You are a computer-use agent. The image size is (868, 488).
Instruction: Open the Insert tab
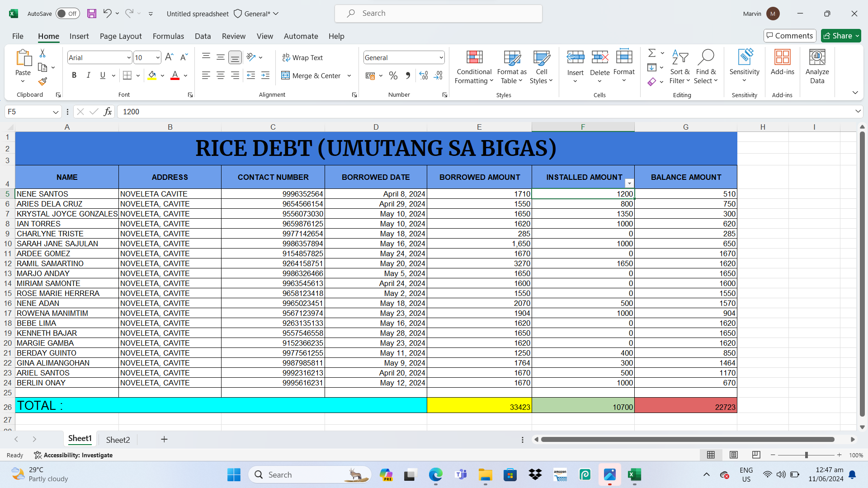[79, 36]
